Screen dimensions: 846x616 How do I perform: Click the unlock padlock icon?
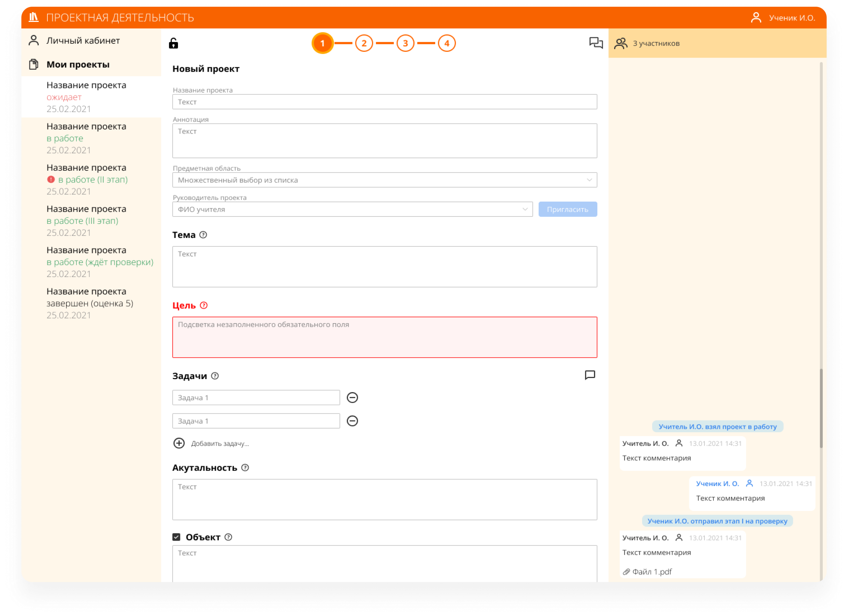[173, 43]
